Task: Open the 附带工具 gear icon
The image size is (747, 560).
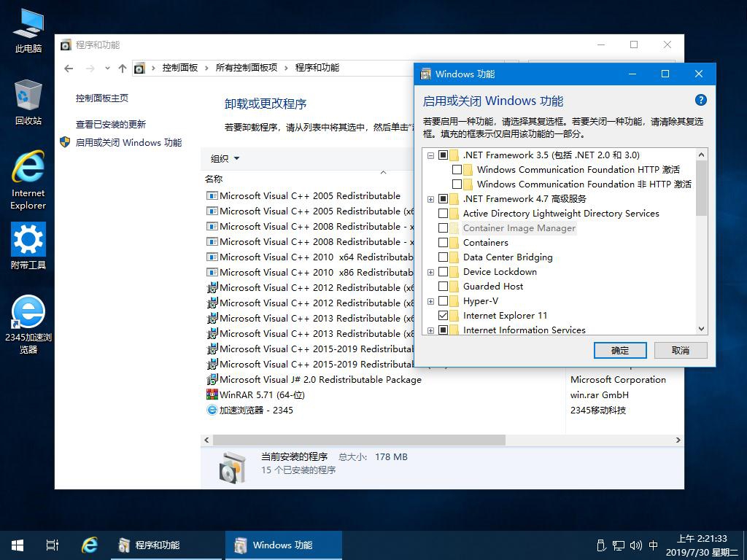Action: coord(28,246)
